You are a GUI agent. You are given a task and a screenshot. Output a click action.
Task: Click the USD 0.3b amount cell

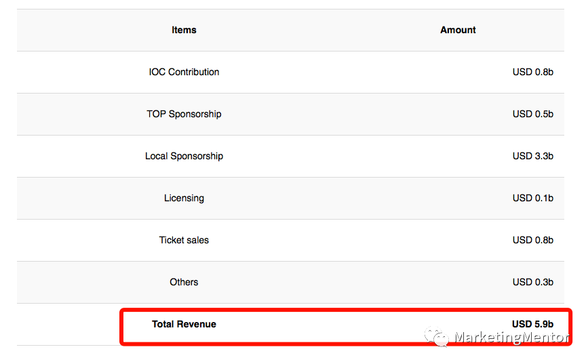(532, 282)
